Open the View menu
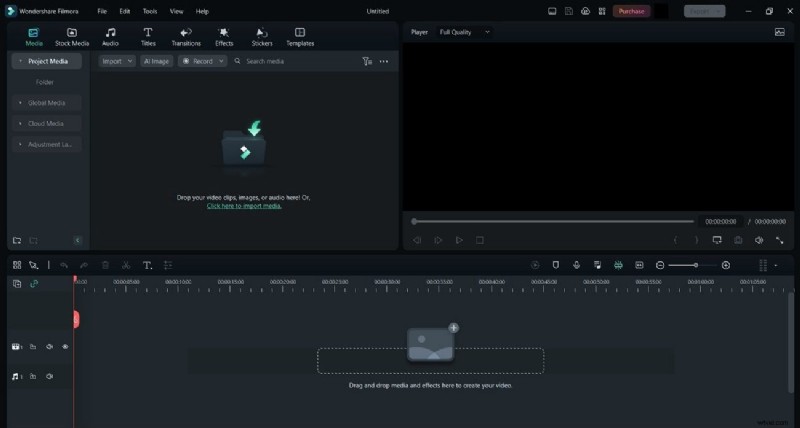The width and height of the screenshot is (800, 428). (177, 11)
